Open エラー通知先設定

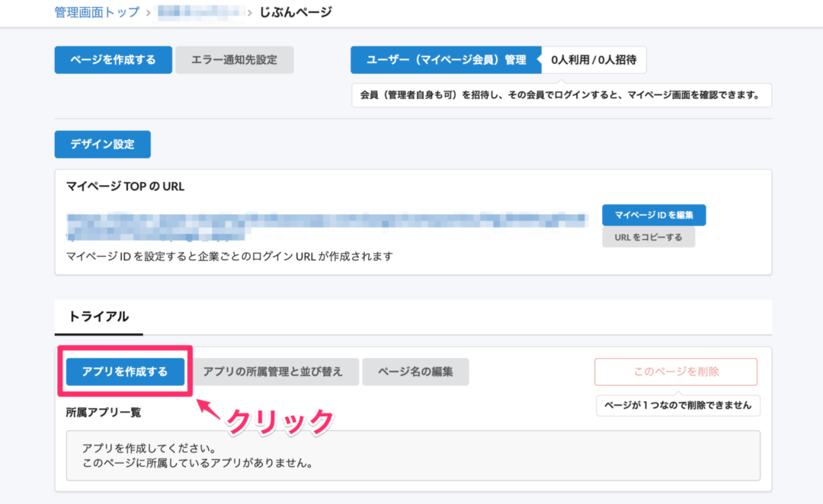coord(234,59)
